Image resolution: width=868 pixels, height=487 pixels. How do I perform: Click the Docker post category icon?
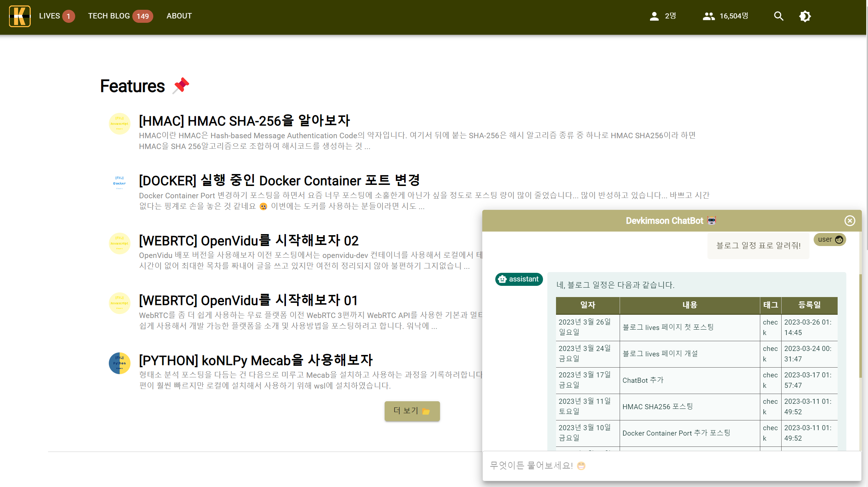[119, 183]
